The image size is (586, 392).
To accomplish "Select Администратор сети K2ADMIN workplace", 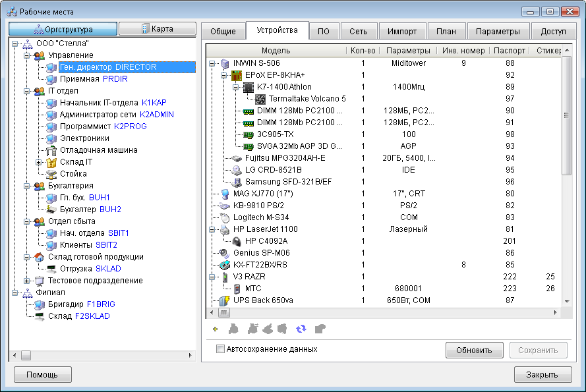I will point(117,115).
